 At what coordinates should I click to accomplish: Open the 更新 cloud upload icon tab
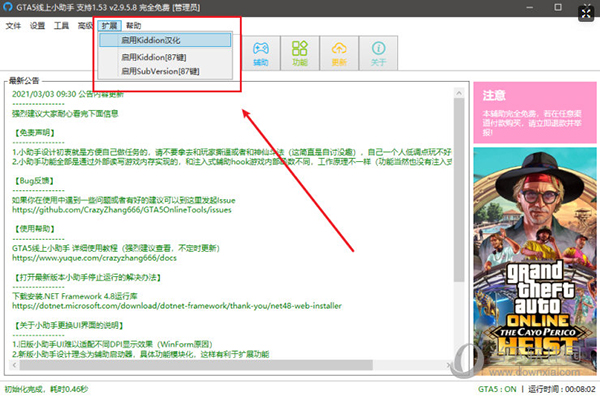pos(339,53)
